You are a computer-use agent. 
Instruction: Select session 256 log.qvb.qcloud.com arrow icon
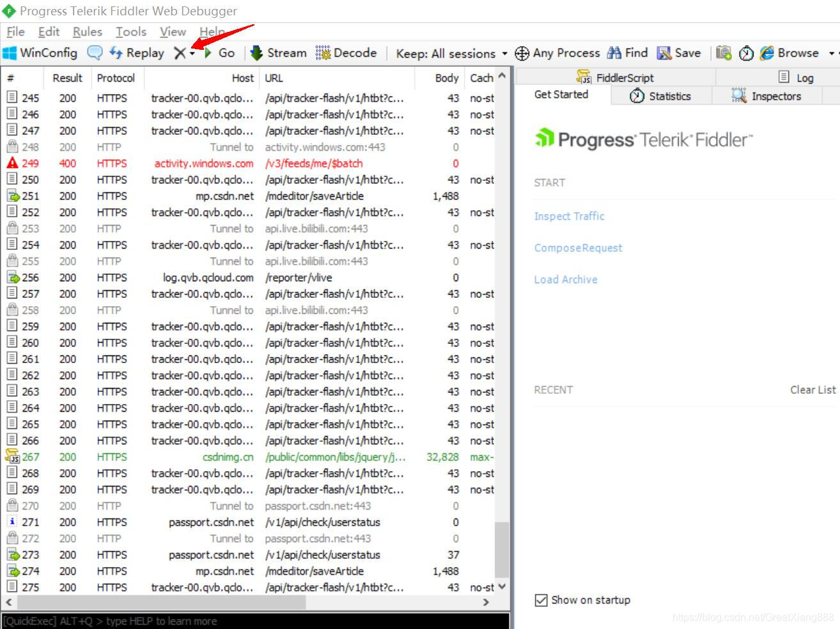(13, 277)
